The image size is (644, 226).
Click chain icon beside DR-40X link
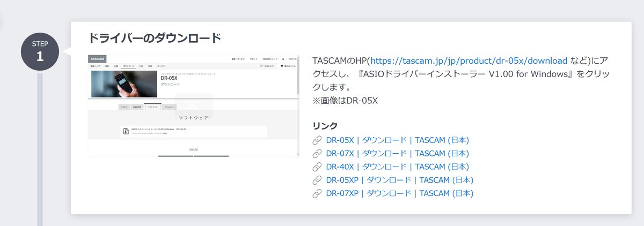317,167
